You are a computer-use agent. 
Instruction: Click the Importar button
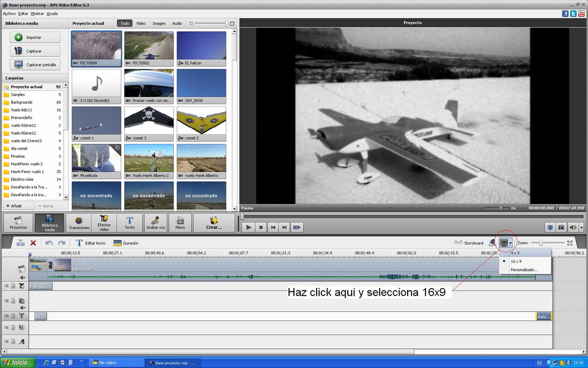click(x=34, y=37)
